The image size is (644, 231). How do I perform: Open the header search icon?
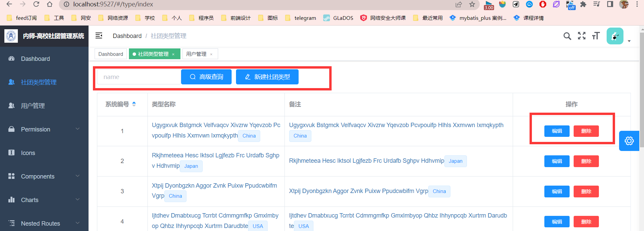(x=567, y=36)
